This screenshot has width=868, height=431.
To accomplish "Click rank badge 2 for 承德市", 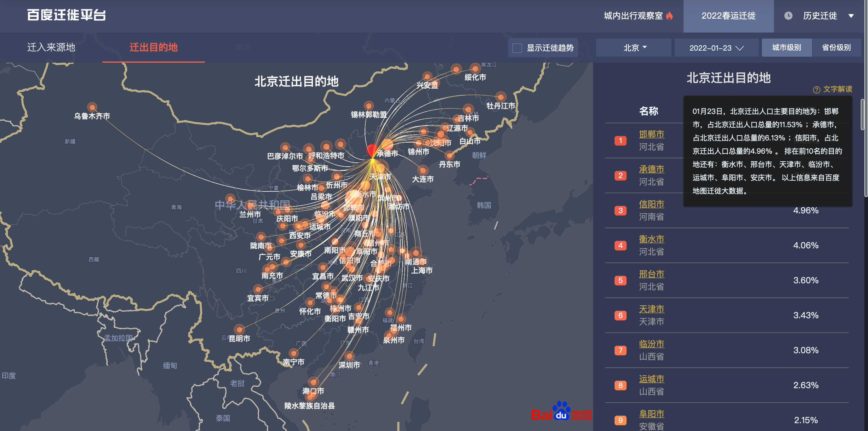I will point(620,176).
